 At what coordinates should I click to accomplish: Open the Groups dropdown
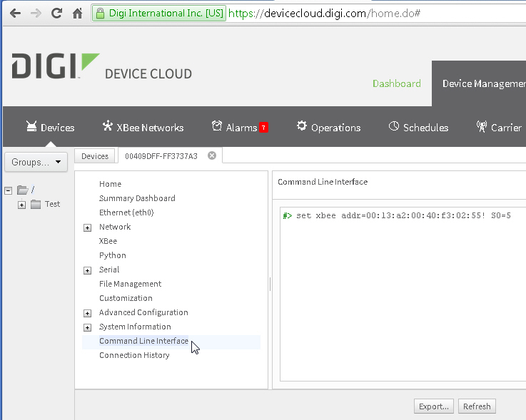point(36,162)
